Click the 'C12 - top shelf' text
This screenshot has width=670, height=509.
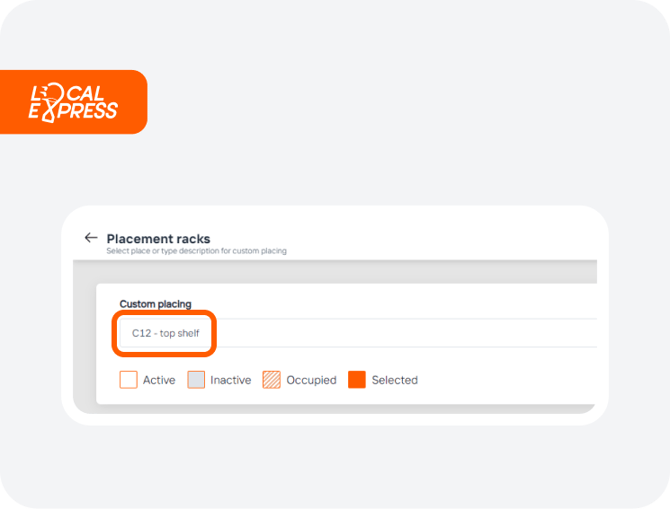(x=165, y=333)
